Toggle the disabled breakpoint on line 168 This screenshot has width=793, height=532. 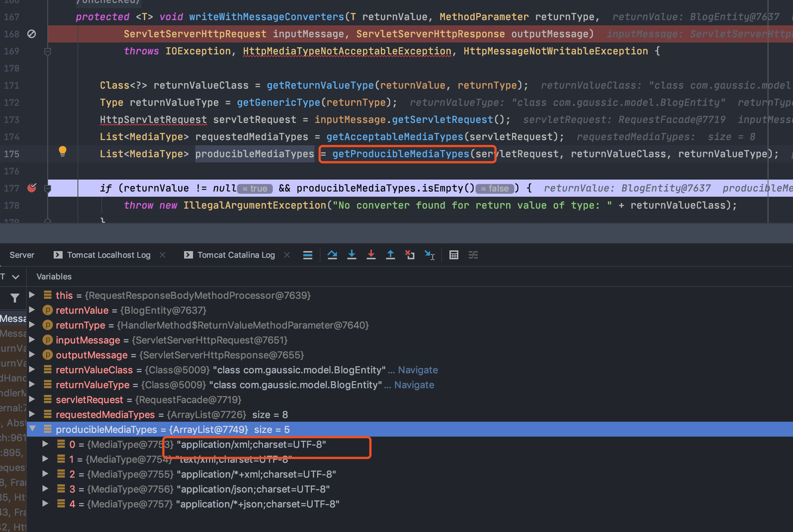pyautogui.click(x=32, y=34)
